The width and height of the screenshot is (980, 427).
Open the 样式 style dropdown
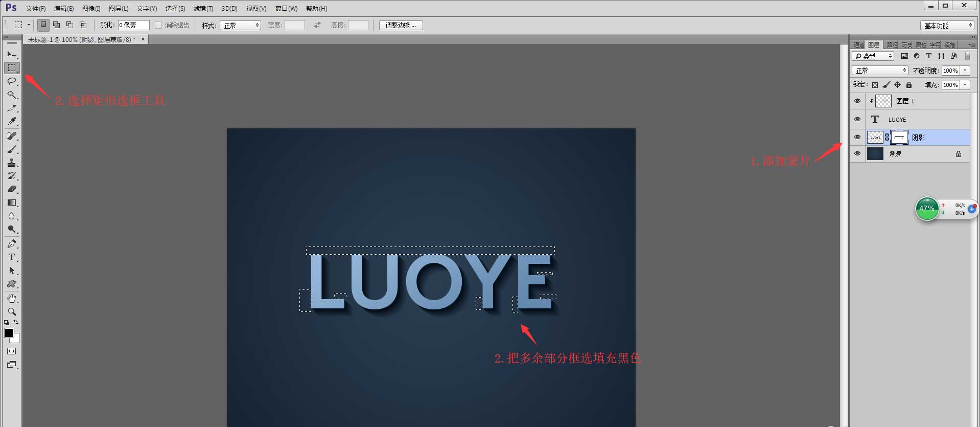(x=240, y=25)
